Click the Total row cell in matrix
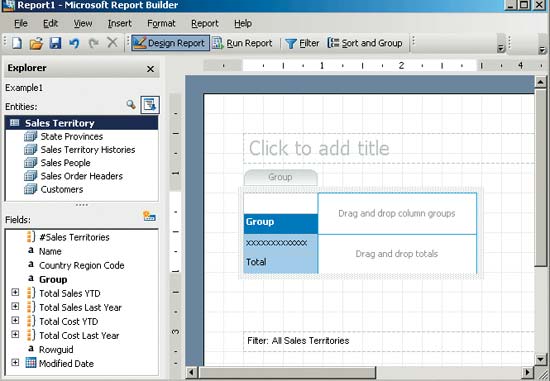 [x=281, y=262]
